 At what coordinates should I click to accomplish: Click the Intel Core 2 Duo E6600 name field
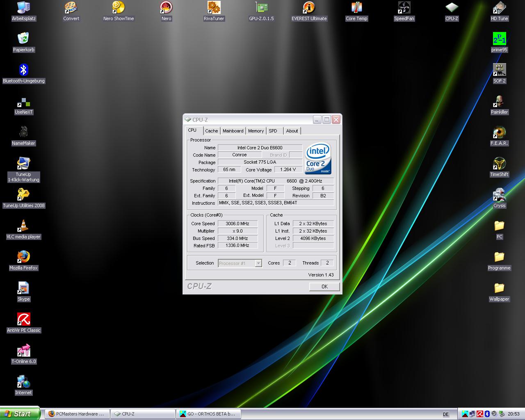[x=260, y=148]
